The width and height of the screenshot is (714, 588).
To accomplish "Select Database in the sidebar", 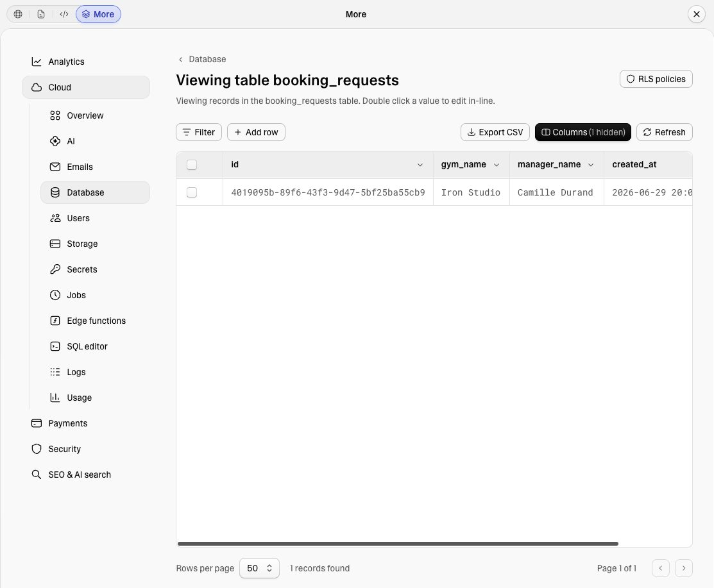I will click(95, 192).
